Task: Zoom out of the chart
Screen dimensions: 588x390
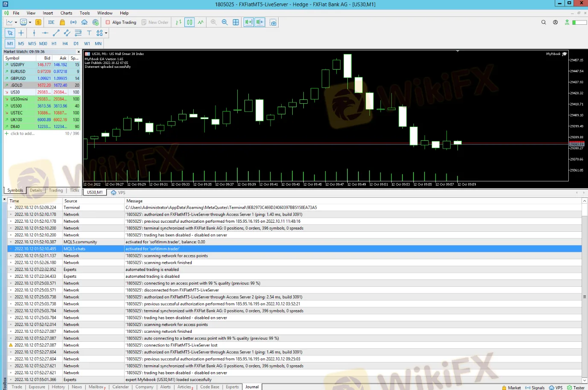Action: (224, 22)
